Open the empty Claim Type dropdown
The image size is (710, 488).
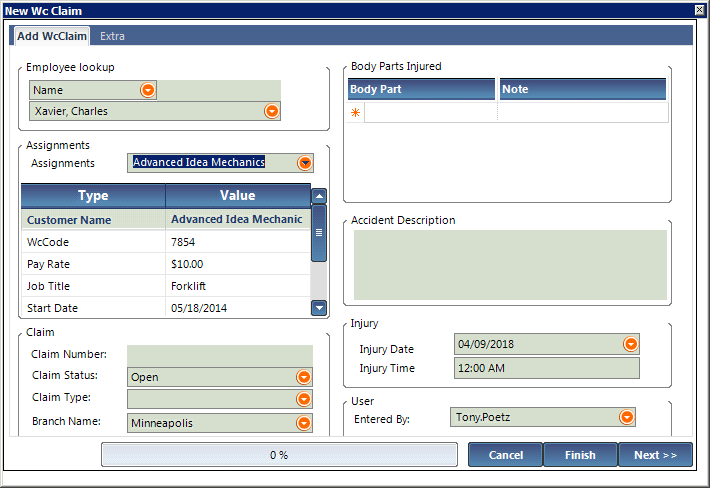304,399
